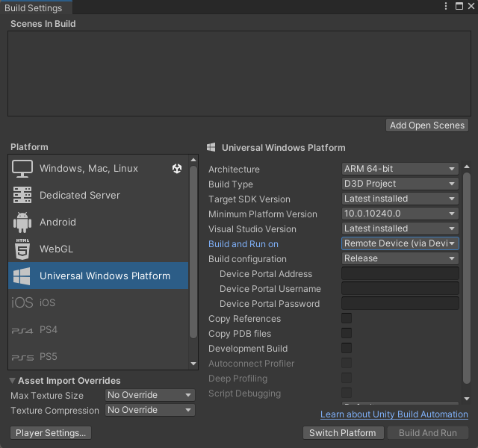This screenshot has height=448, width=478.
Task: Click the settings panel scroll up arrow
Action: click(x=467, y=167)
